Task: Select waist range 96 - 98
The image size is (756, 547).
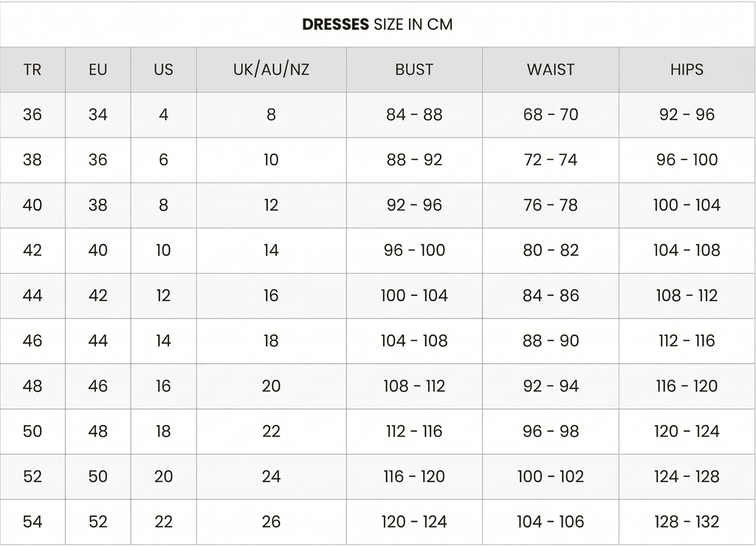Action: pyautogui.click(x=551, y=432)
